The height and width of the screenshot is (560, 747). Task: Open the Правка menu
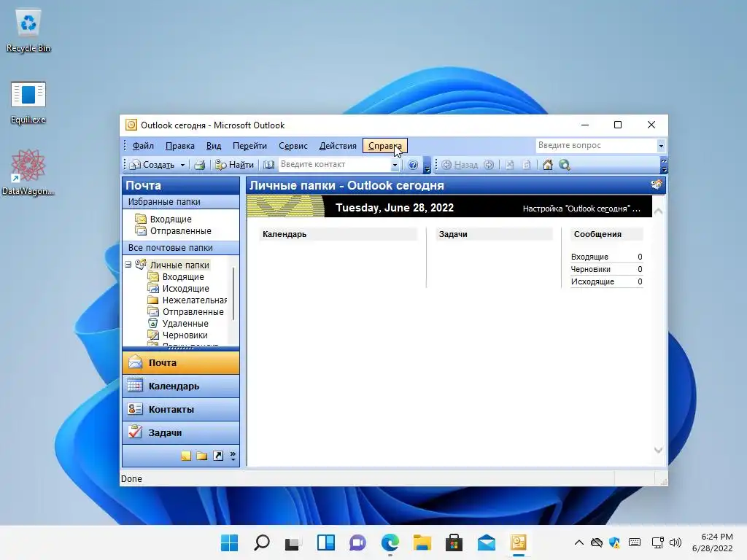point(179,146)
